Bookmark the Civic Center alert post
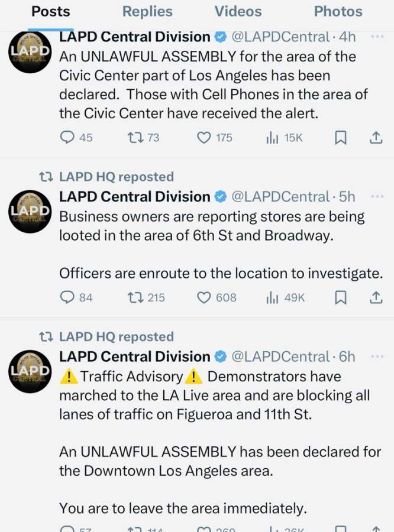The image size is (394, 532). 341,138
